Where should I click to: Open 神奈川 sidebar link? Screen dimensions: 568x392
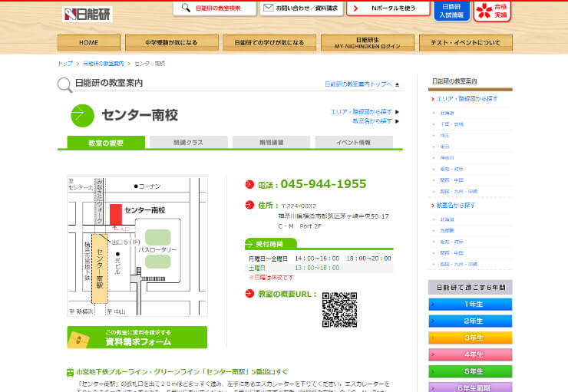(x=447, y=158)
